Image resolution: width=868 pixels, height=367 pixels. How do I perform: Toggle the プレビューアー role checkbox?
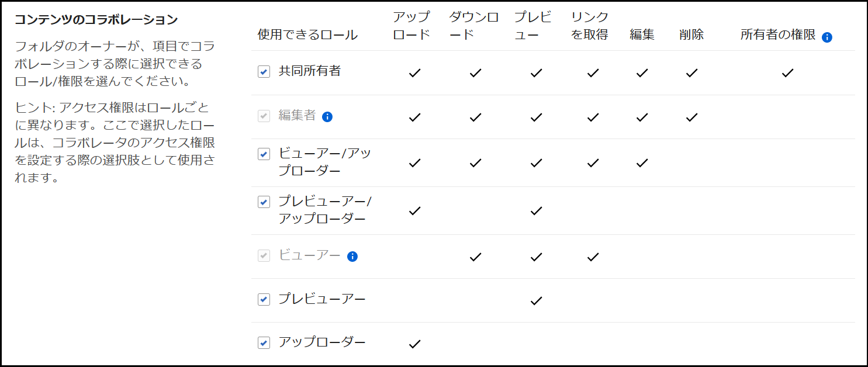tap(264, 299)
